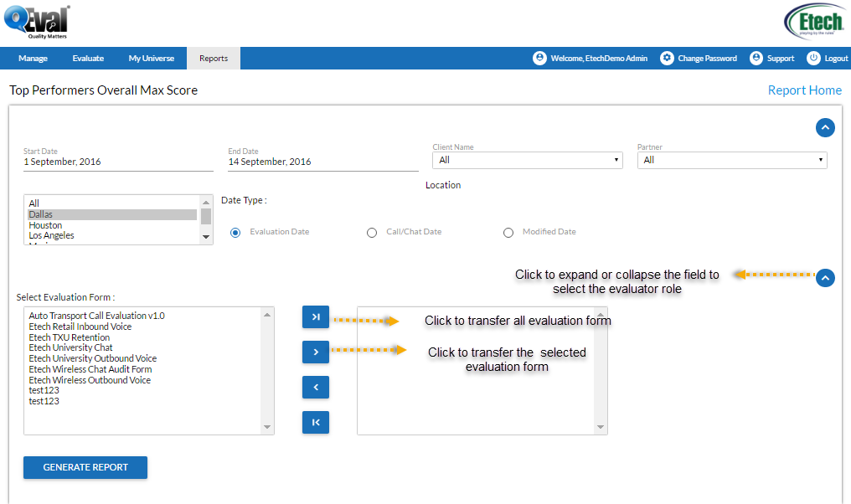851x504 pixels.
Task: Open the Change Password icon
Action: (x=667, y=58)
